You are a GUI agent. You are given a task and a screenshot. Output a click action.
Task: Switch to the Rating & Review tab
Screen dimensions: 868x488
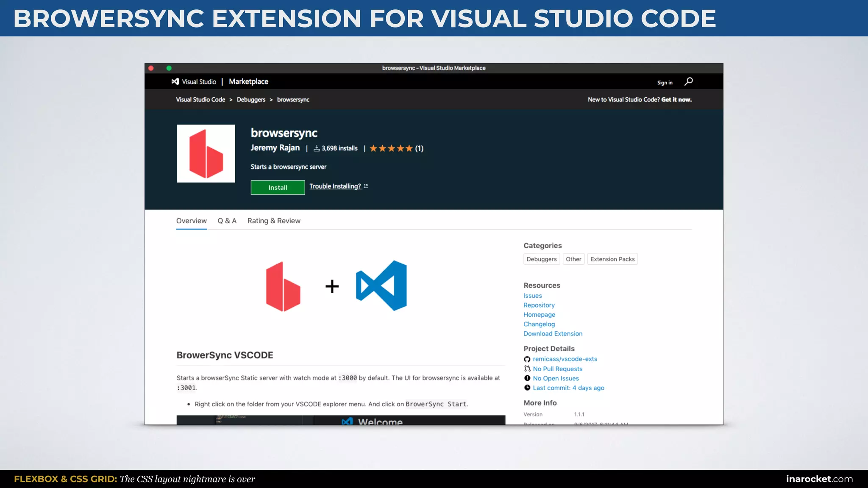[274, 221]
